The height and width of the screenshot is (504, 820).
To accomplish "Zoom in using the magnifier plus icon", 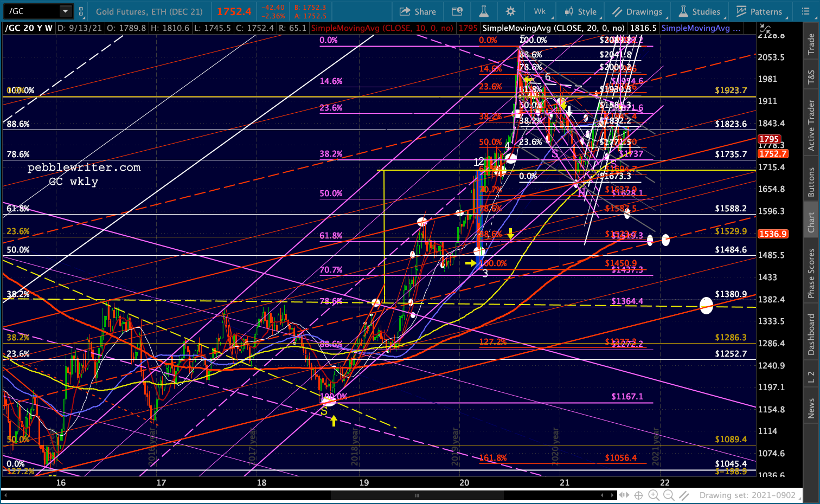I will coord(654,495).
